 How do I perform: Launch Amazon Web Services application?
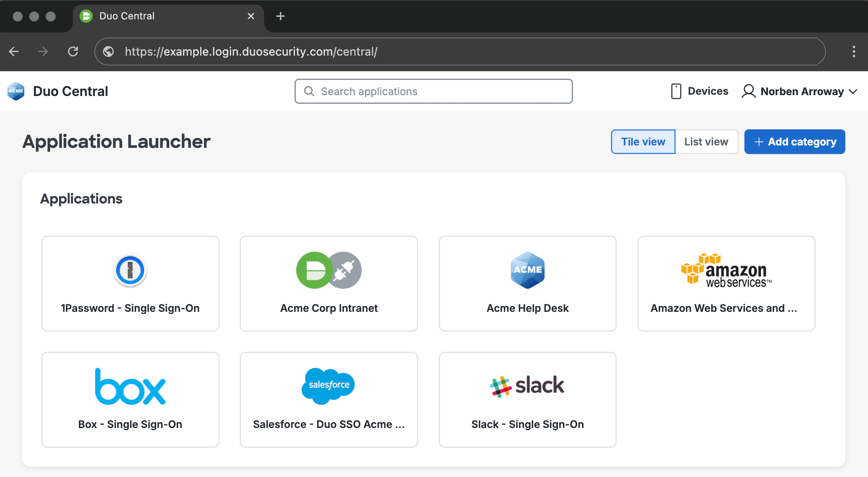coord(726,283)
